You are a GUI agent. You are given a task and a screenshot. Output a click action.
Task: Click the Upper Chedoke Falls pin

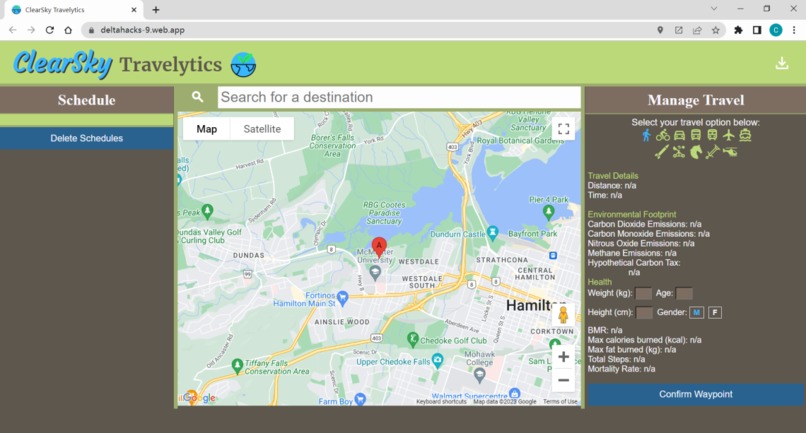(437, 359)
